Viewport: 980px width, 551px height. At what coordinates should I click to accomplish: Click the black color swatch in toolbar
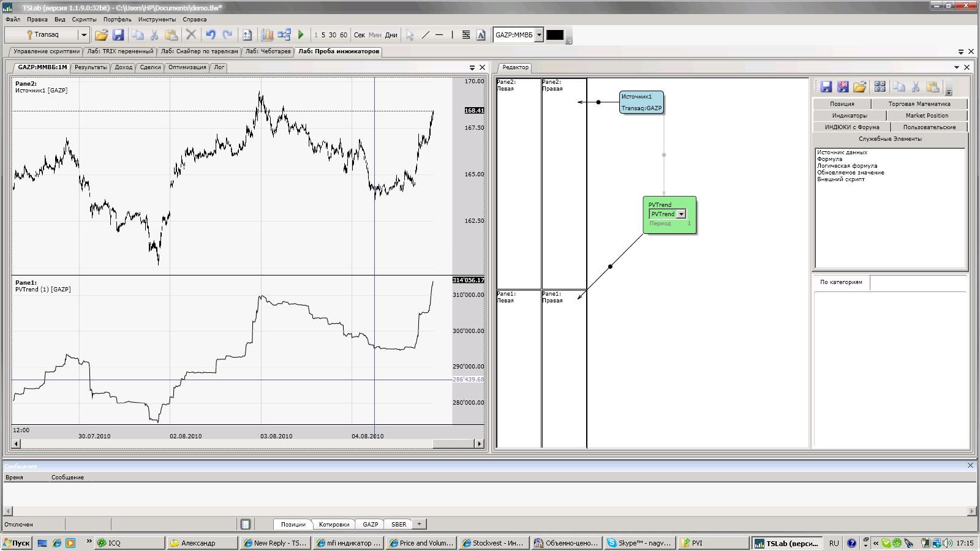pyautogui.click(x=554, y=35)
